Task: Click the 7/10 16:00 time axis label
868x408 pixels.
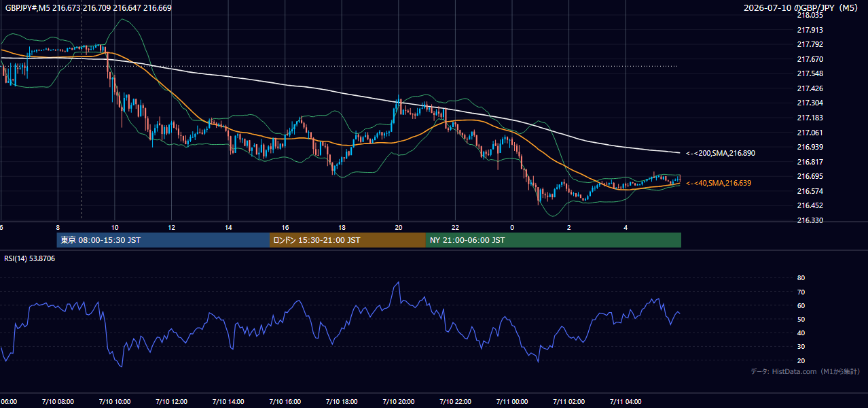Action: (285, 401)
